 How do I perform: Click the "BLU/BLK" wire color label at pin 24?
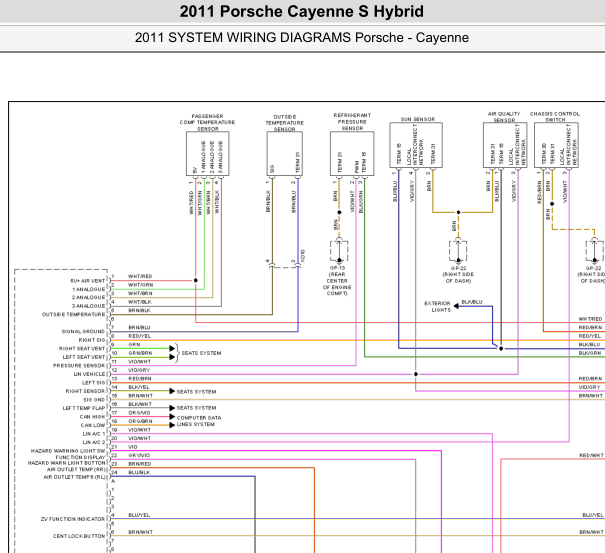[139, 472]
